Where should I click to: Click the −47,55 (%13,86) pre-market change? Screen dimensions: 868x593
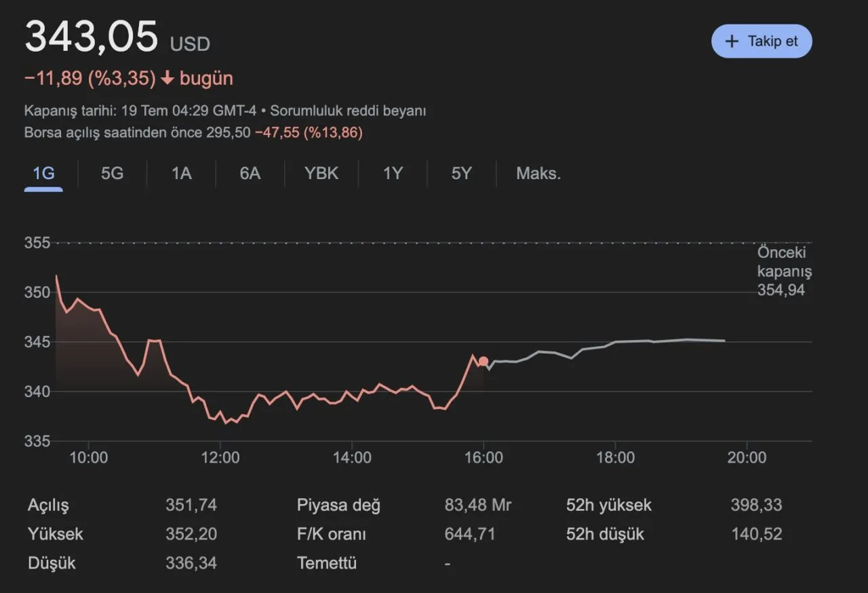(309, 132)
